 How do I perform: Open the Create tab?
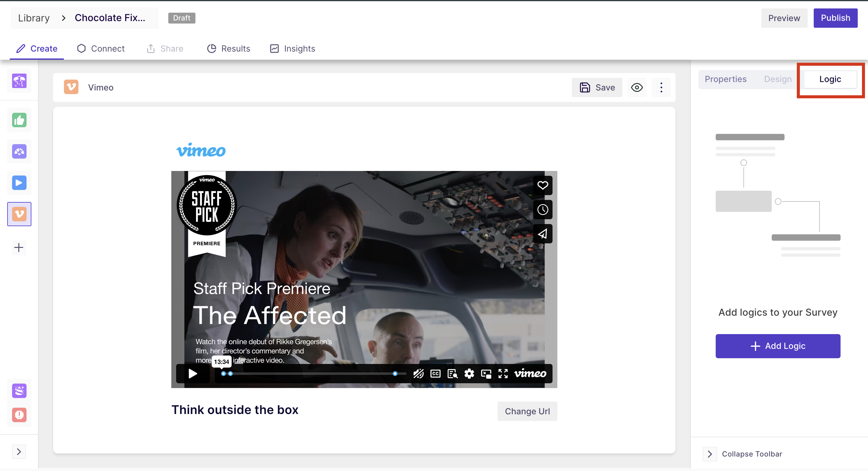(37, 49)
